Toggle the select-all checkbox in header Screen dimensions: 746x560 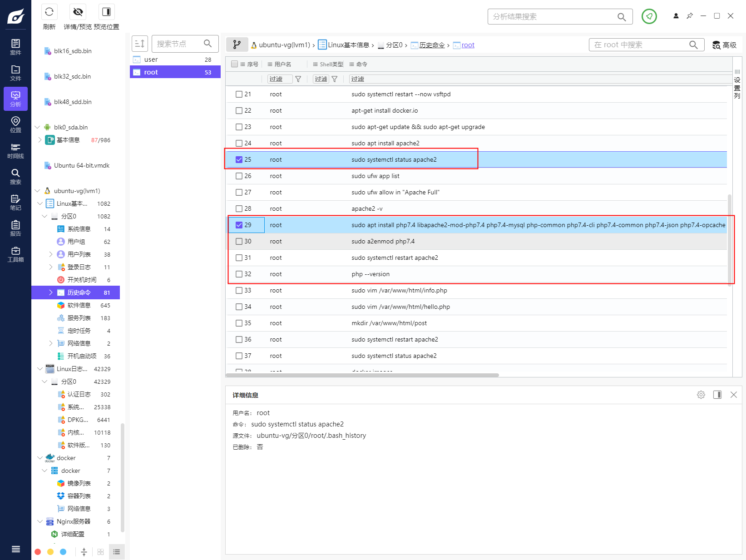tap(235, 64)
